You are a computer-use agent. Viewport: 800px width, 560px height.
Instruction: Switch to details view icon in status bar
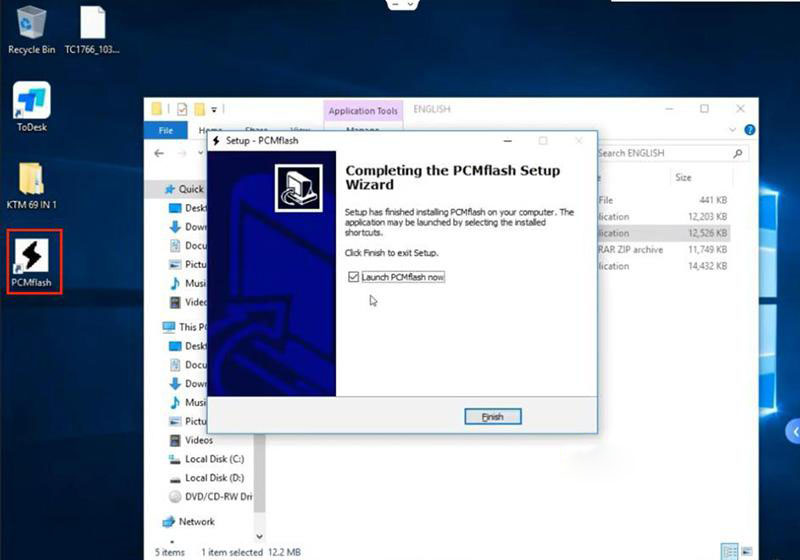point(729,551)
